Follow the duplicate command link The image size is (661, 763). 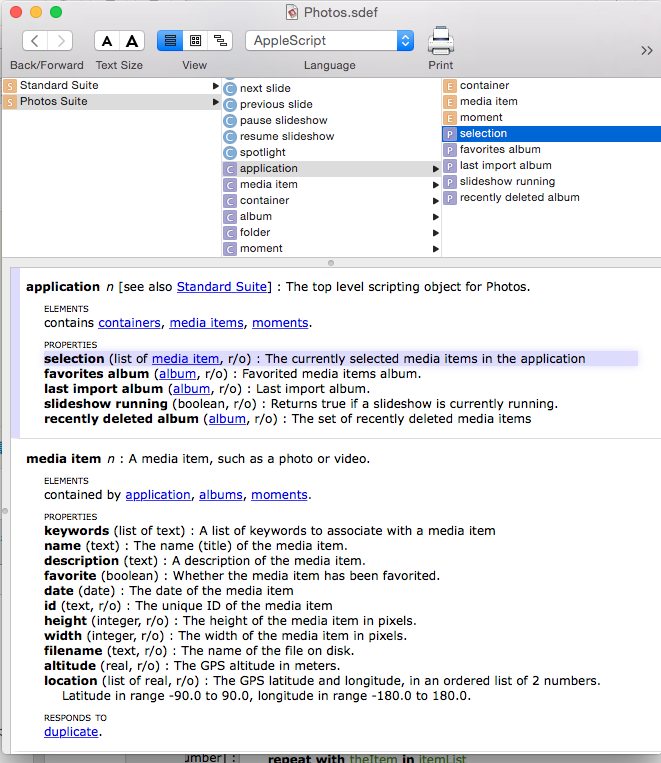71,732
